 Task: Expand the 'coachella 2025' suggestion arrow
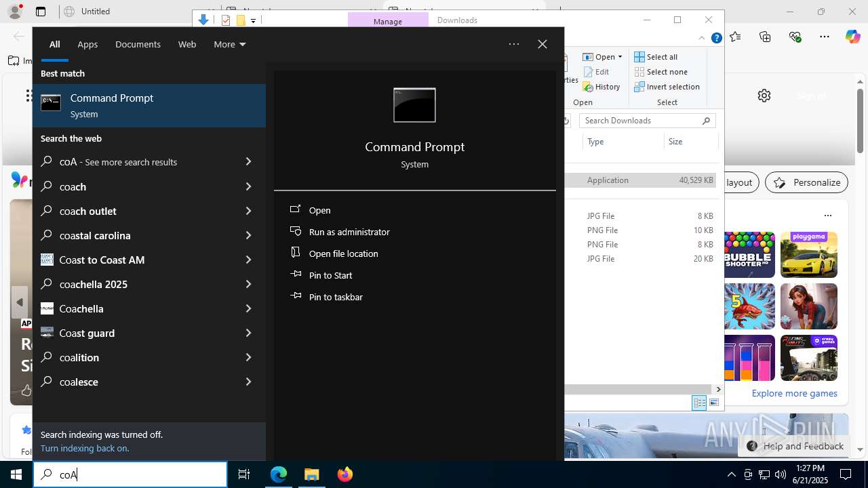248,284
